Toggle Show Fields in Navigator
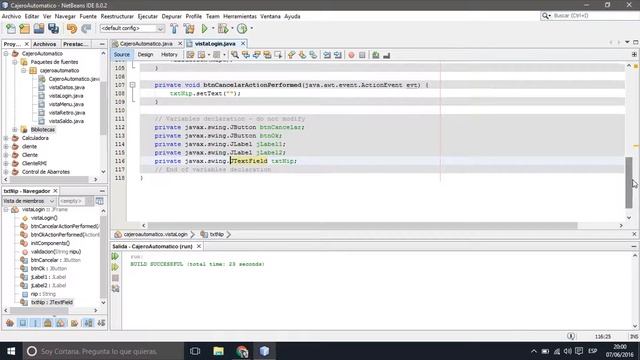This screenshot has width=640, height=360. pos(23,323)
